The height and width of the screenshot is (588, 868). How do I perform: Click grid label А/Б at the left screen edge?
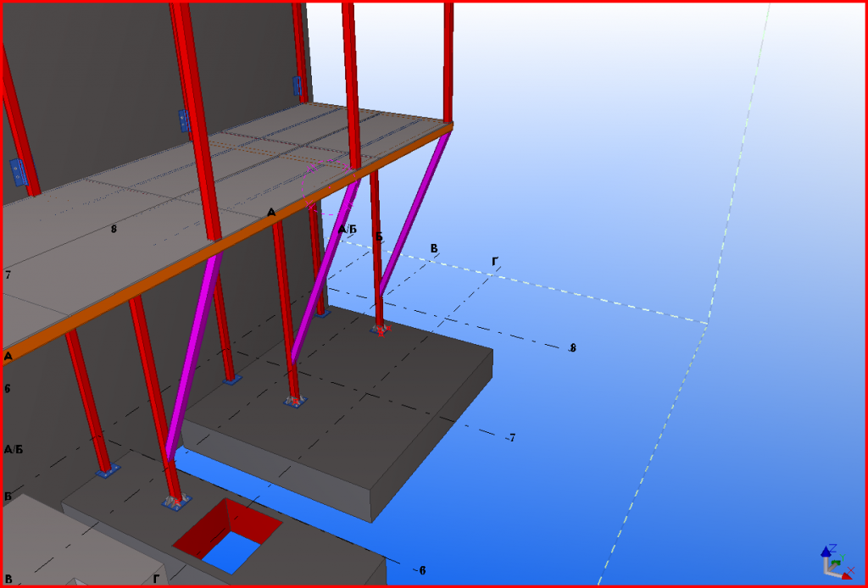click(14, 449)
